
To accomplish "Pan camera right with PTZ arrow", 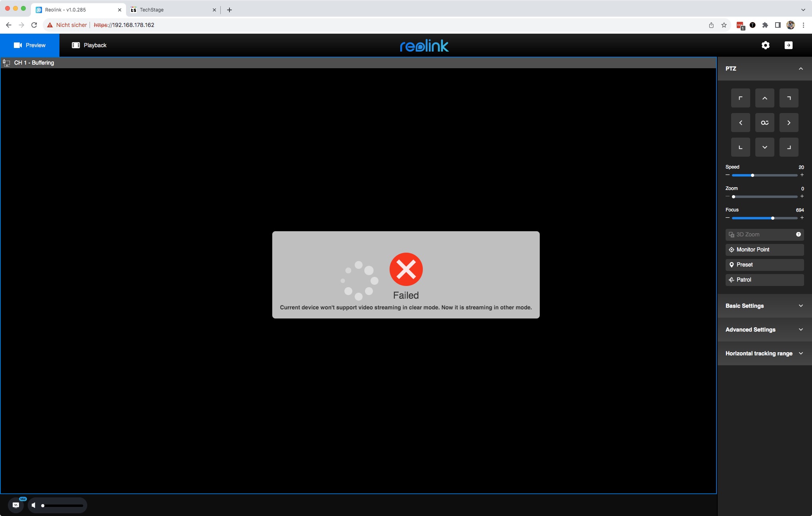I will (789, 123).
